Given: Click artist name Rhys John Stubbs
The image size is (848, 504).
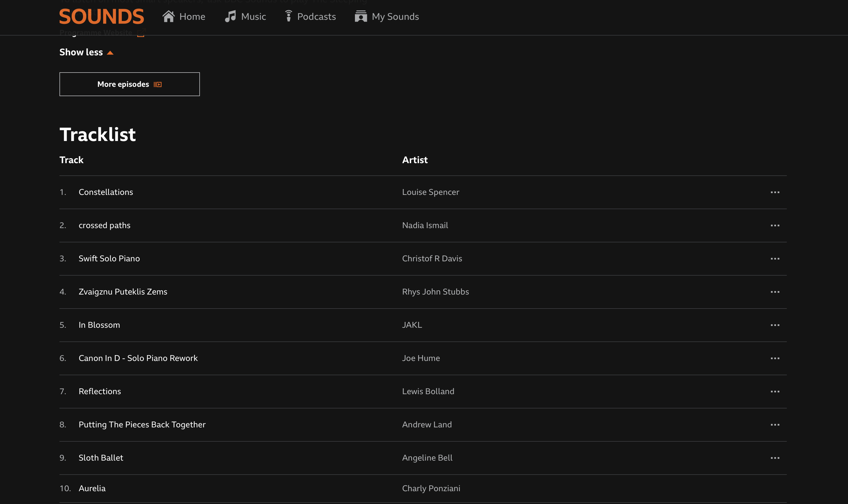Looking at the screenshot, I should pos(435,292).
